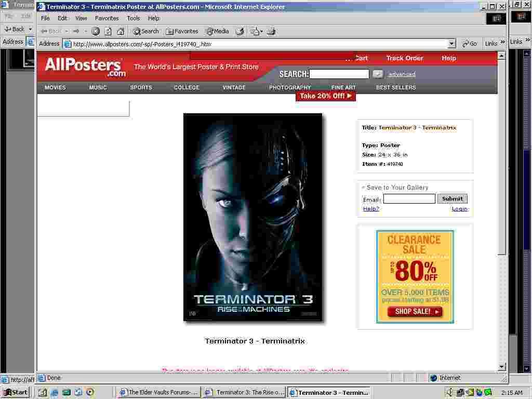This screenshot has width=532, height=399.
Task: Click the 'Terminator 3 - Terminatrix' caption below poster
Action: tap(255, 341)
